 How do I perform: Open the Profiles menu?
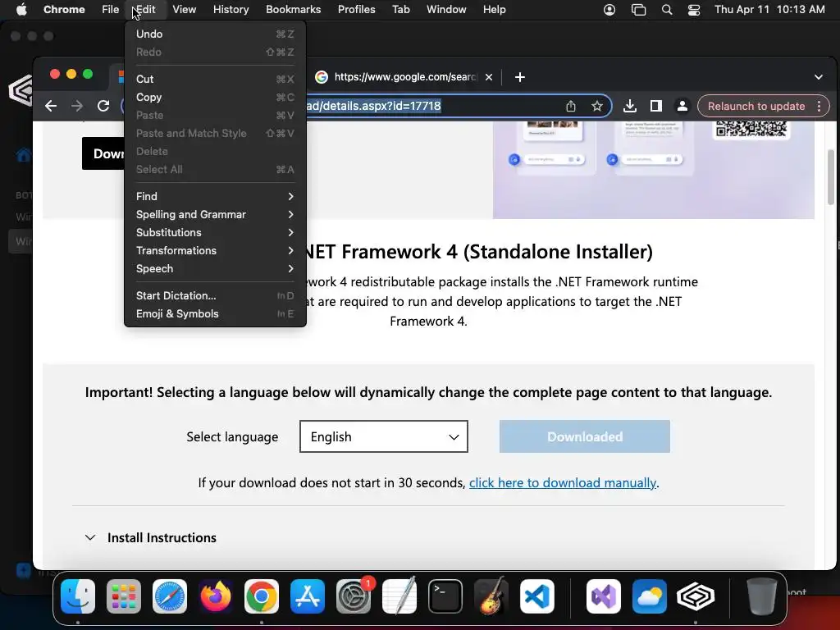[x=356, y=10]
